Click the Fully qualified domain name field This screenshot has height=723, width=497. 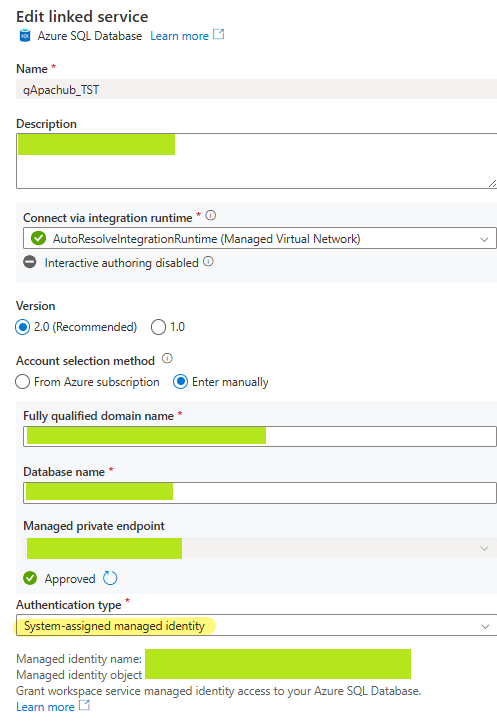260,436
